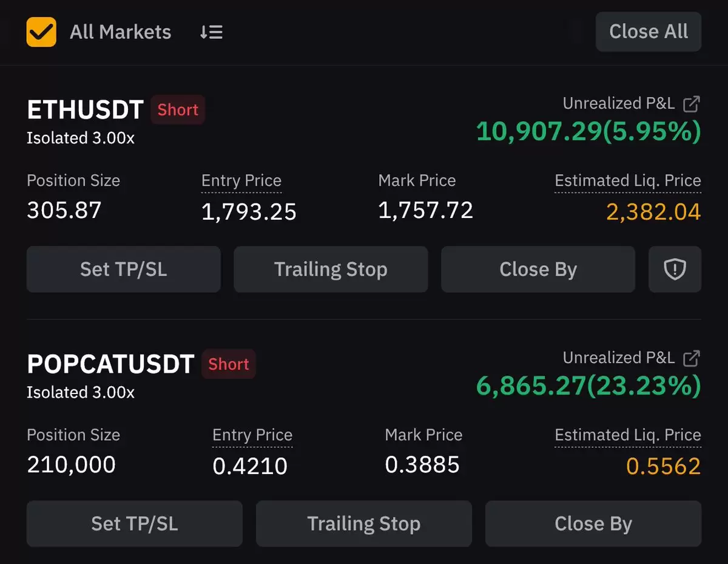Screen dimensions: 728x564
Task: Open the sort order icon beside All Markets
Action: (x=211, y=32)
